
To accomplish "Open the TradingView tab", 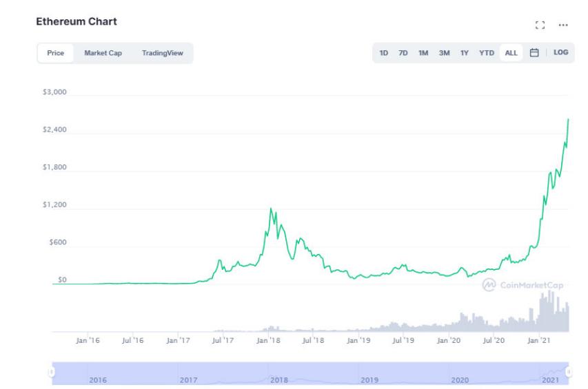I will pos(163,53).
